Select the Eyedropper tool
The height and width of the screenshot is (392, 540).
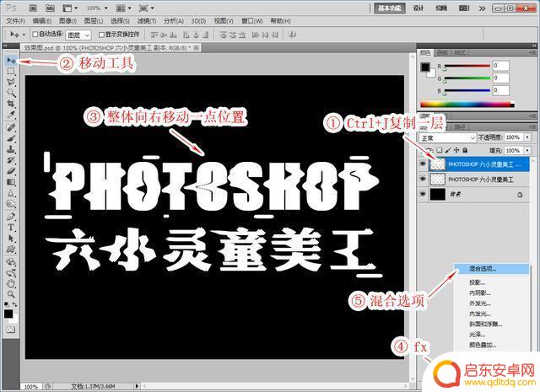click(11, 115)
